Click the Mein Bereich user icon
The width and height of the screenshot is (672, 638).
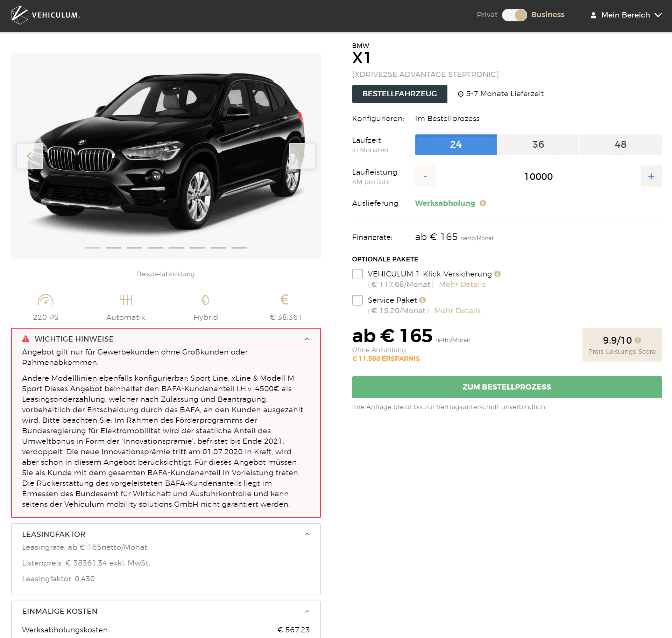pyautogui.click(x=593, y=15)
